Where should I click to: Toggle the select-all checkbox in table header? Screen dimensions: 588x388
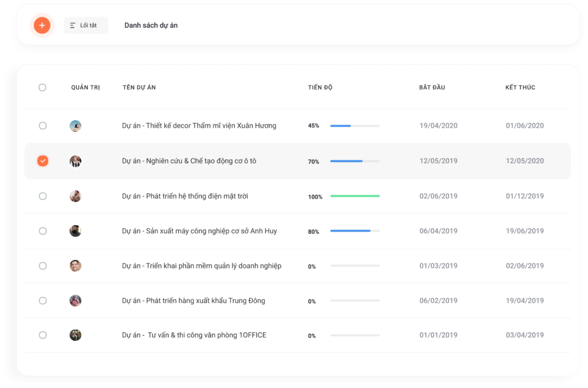tap(42, 87)
